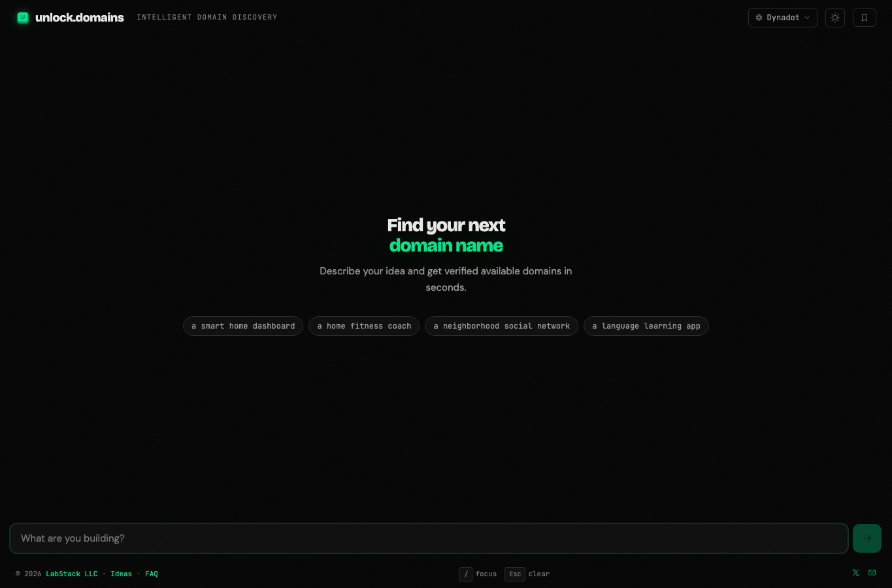
Task: Select the 'a language learning app' chip
Action: (x=646, y=326)
